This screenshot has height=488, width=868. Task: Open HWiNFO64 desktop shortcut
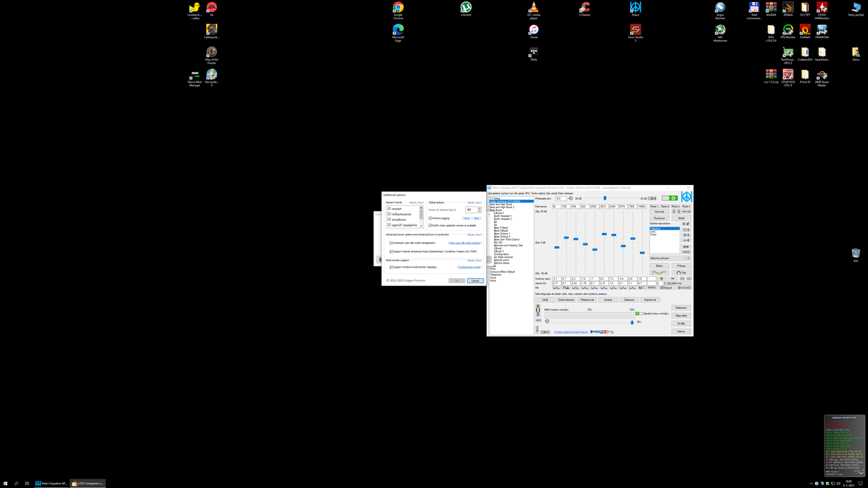click(x=822, y=31)
